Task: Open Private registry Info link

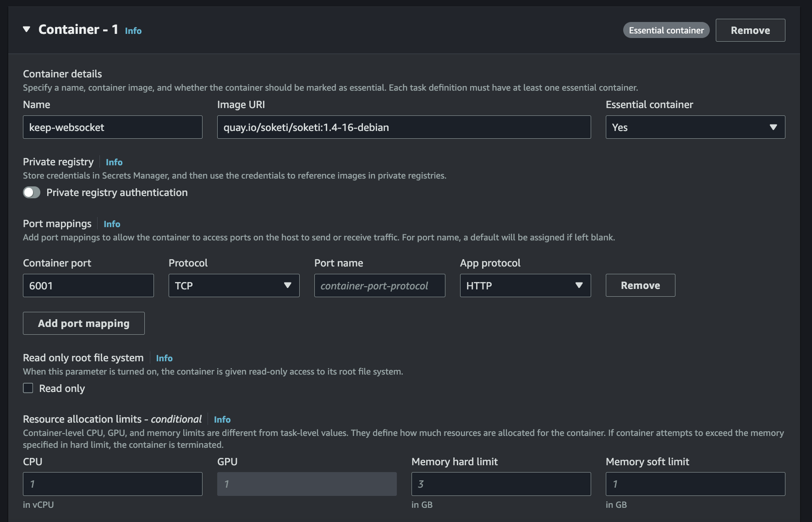Action: [x=114, y=162]
